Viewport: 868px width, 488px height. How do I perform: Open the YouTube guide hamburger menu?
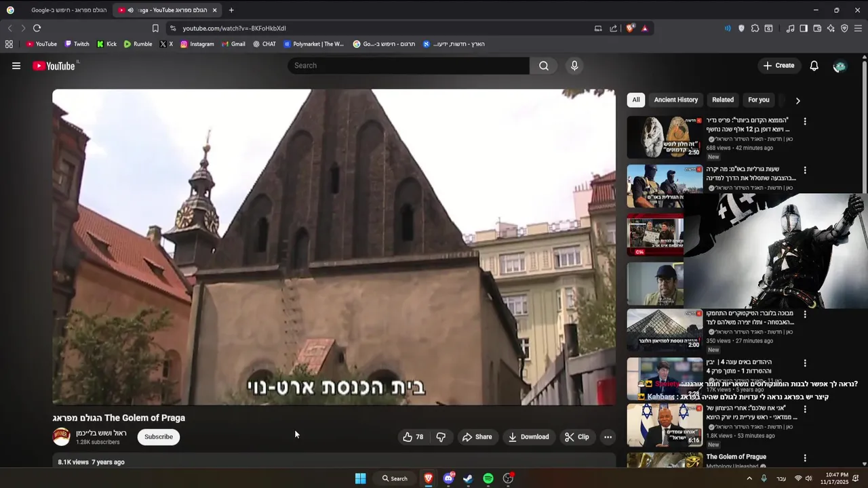[16, 66]
